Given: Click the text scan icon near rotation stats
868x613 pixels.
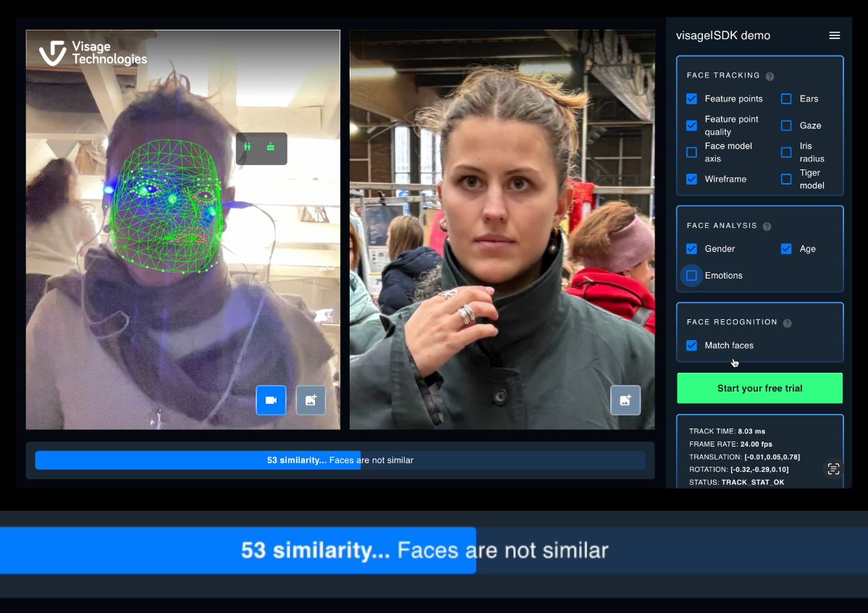Looking at the screenshot, I should point(833,469).
